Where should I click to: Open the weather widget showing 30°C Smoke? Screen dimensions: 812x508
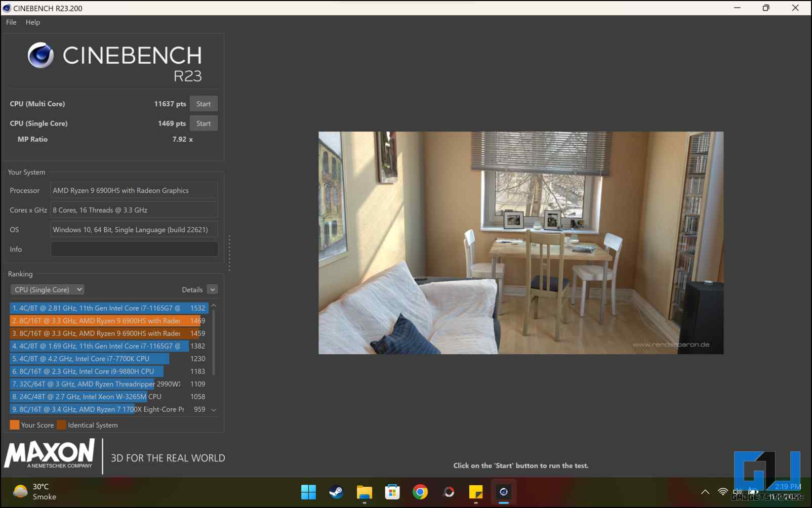point(34,492)
